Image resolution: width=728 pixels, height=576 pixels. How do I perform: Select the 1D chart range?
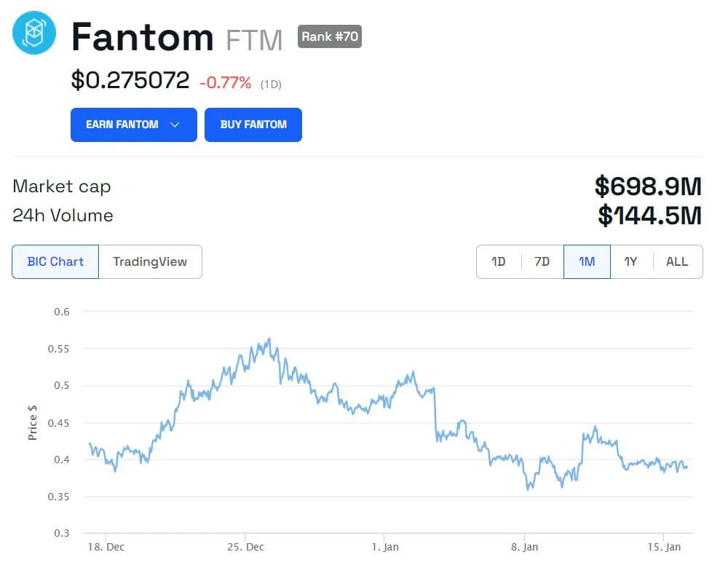click(x=499, y=261)
